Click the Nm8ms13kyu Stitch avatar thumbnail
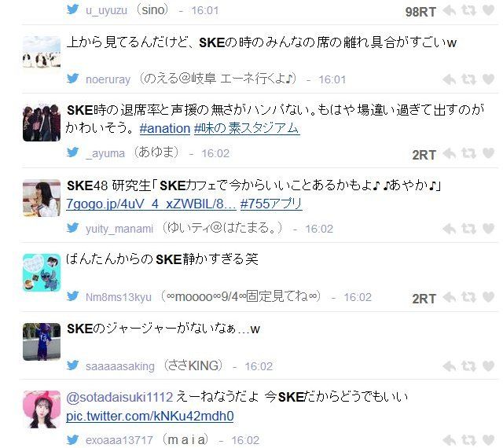503x448 pixels. pyautogui.click(x=42, y=273)
